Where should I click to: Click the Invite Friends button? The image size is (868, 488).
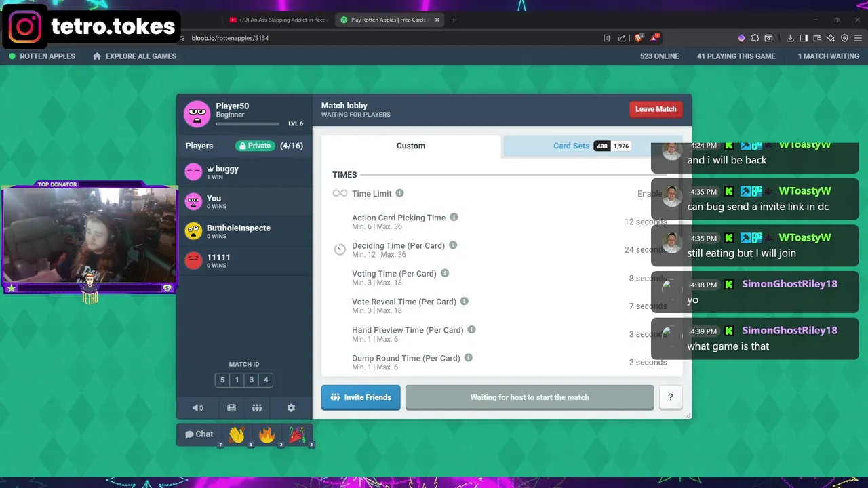tap(361, 397)
